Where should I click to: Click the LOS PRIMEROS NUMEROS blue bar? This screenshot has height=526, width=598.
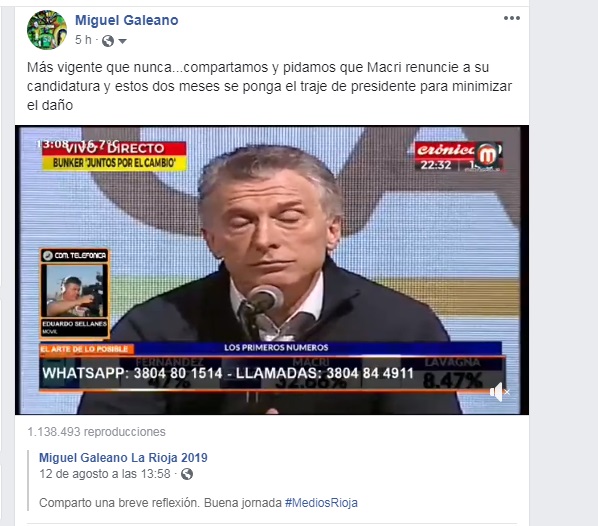(276, 347)
